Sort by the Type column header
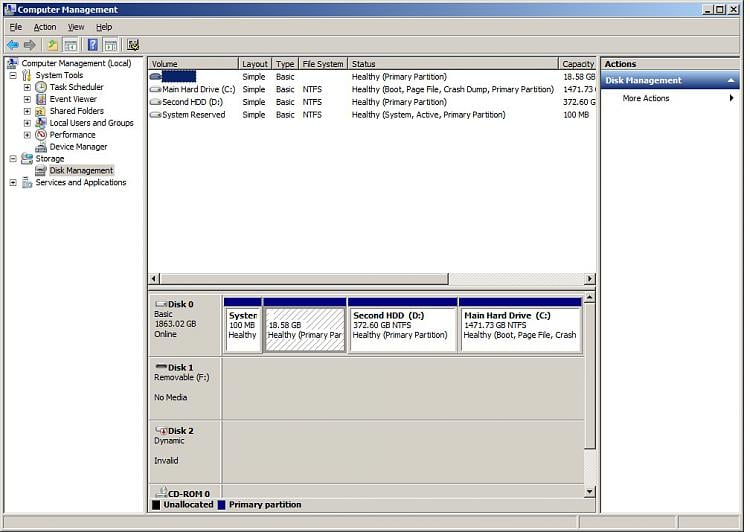 pyautogui.click(x=285, y=64)
